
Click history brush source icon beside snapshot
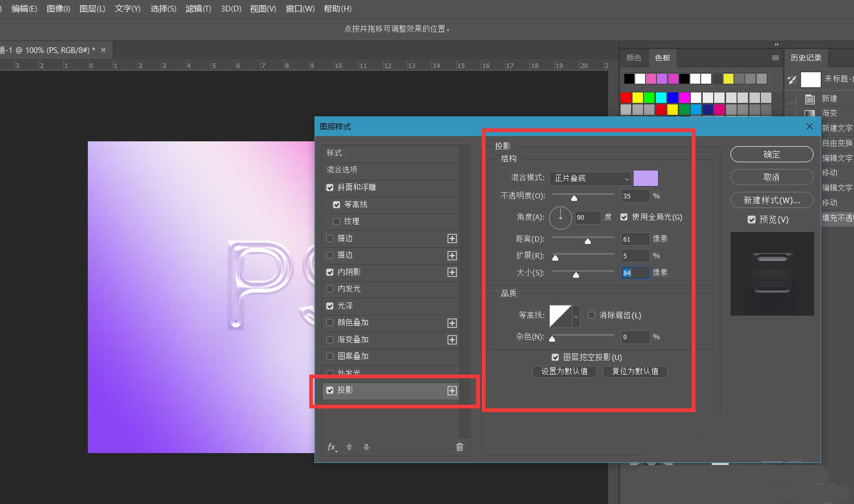tap(792, 79)
